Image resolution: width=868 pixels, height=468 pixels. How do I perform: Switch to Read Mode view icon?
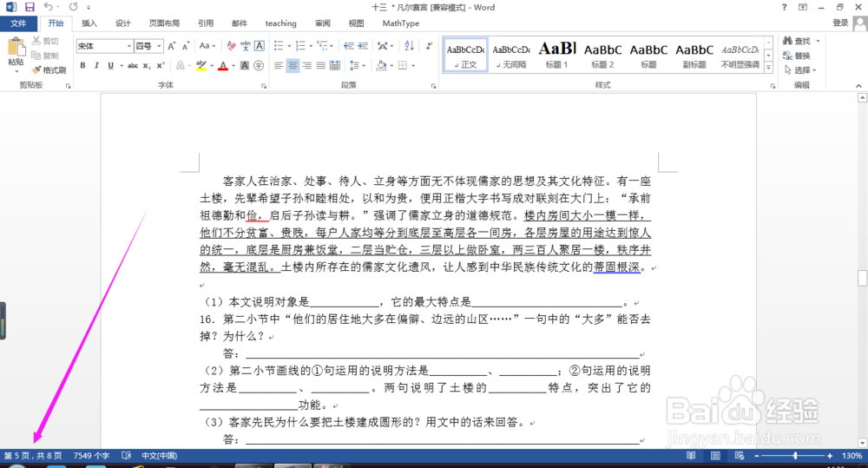pos(691,455)
